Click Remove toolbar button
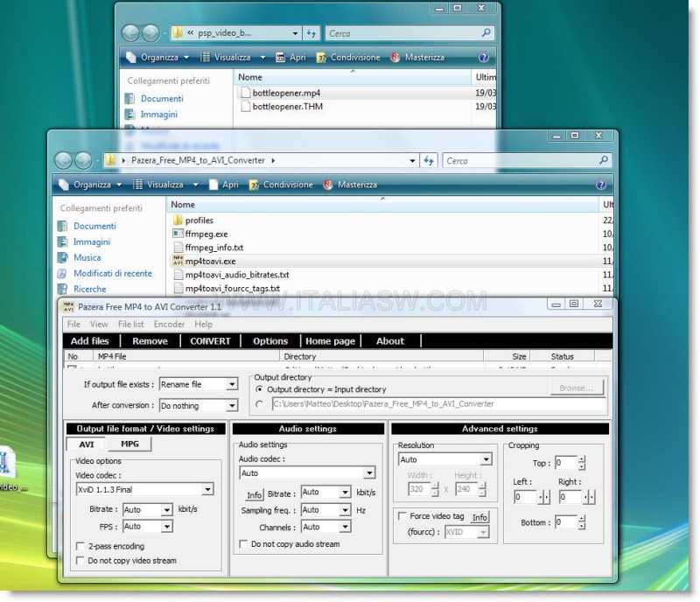The image size is (700, 602). pyautogui.click(x=150, y=341)
